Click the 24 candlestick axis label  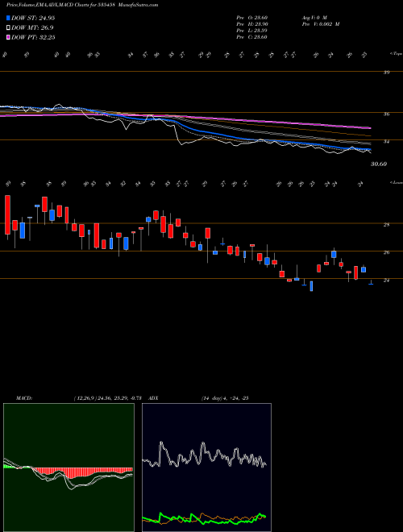386,281
